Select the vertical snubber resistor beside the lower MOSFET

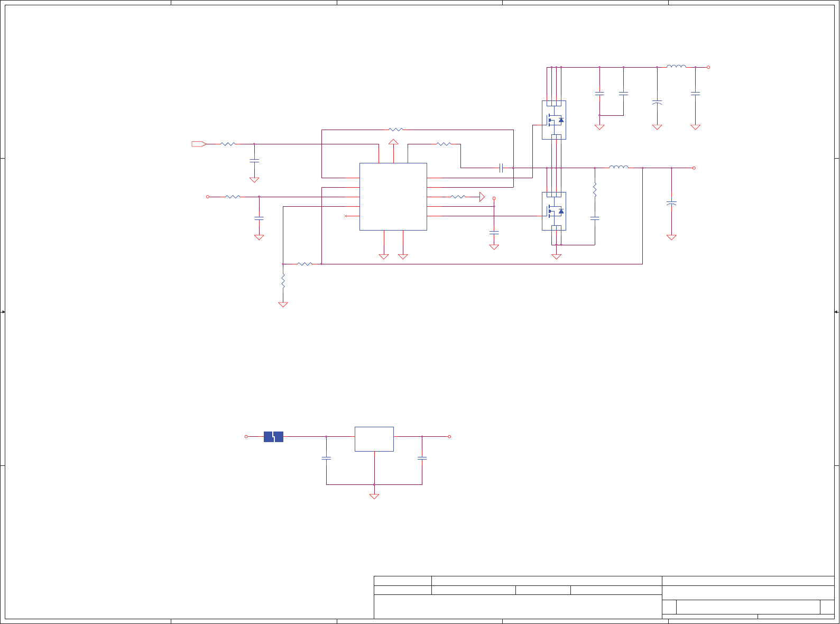pyautogui.click(x=595, y=189)
